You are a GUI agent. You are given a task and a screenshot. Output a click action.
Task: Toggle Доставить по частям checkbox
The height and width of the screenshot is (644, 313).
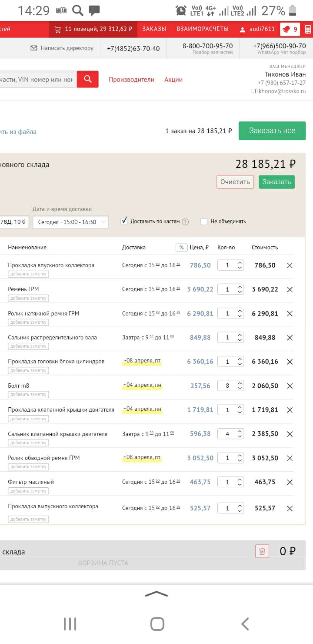[124, 221]
